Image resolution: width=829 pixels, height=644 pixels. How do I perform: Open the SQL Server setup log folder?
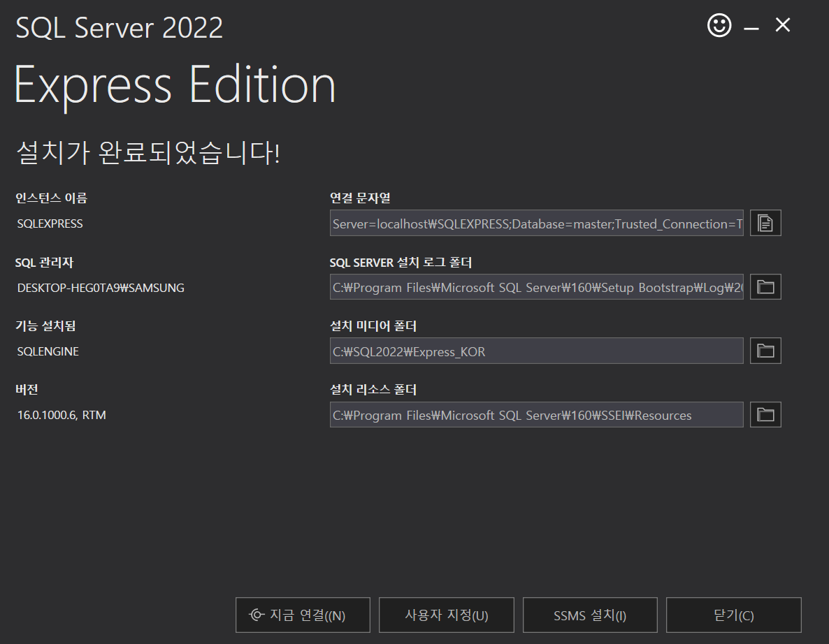point(765,287)
